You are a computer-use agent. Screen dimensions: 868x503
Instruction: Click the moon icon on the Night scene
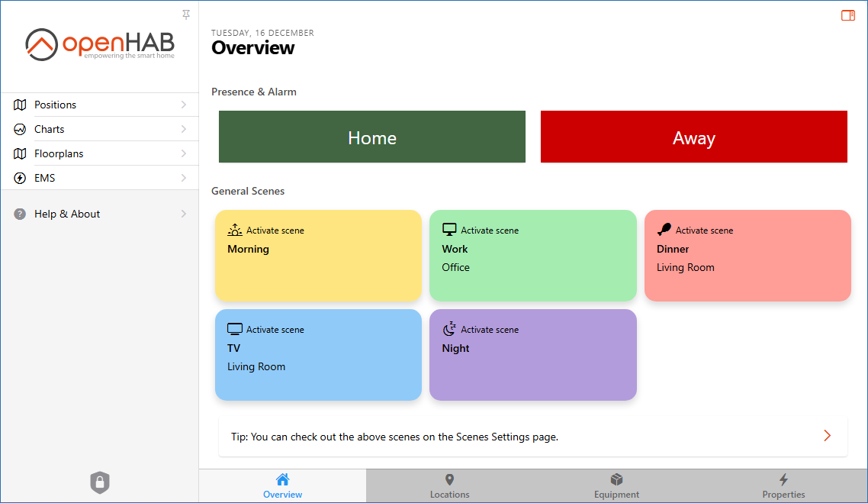pos(449,328)
